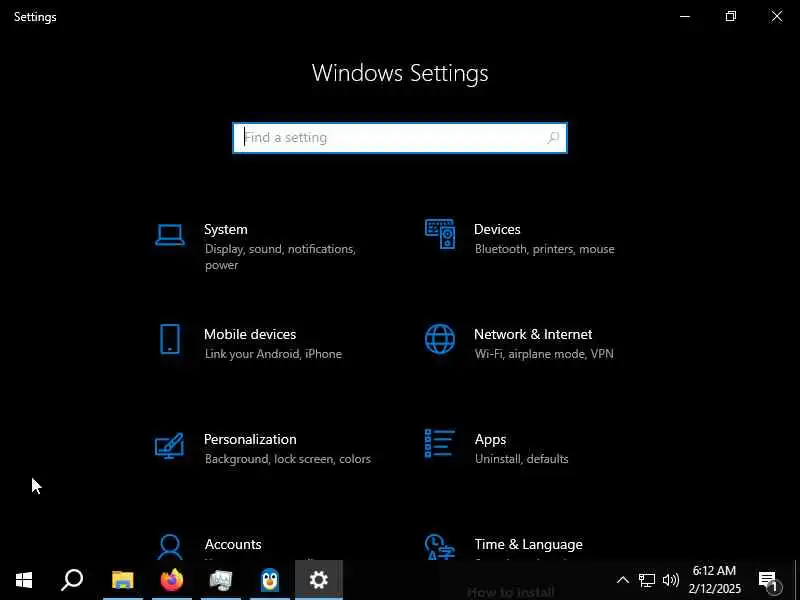Open the Network & Internet title

(533, 334)
